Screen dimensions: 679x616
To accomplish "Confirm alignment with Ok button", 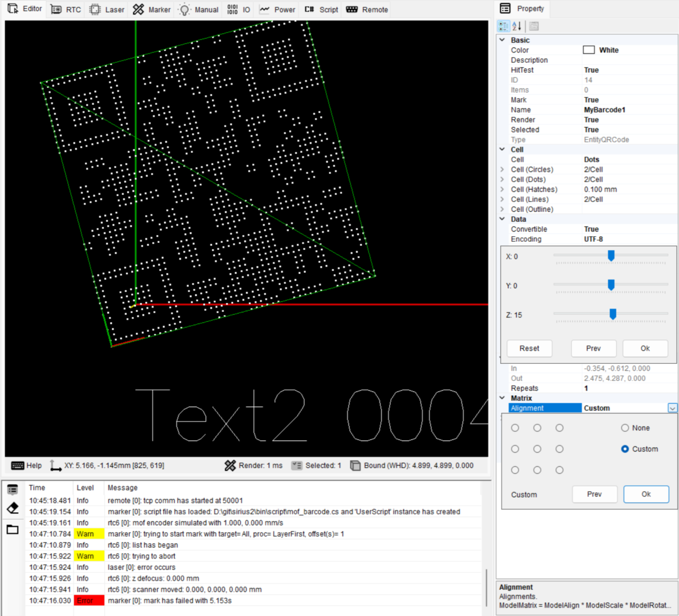I will point(646,494).
